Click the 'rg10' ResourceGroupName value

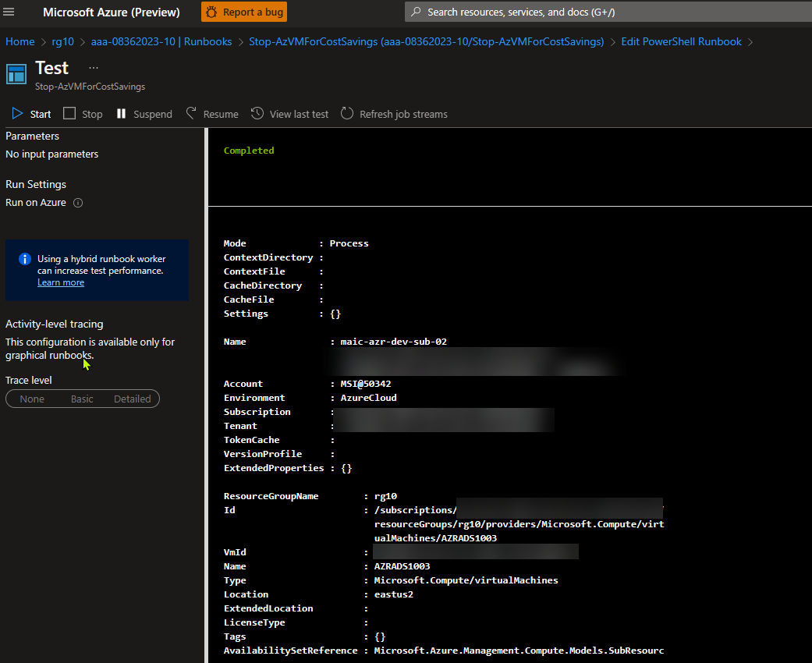[386, 496]
